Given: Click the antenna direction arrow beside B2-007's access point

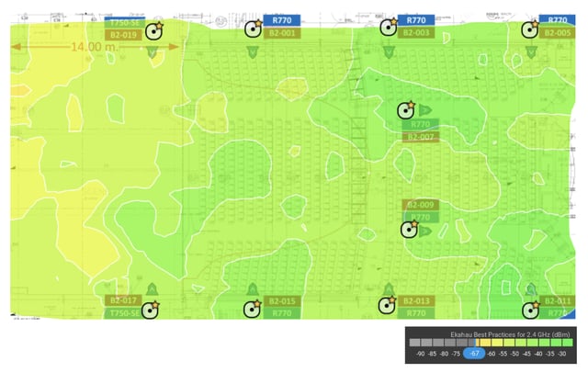Looking at the screenshot, I should click(x=424, y=110).
